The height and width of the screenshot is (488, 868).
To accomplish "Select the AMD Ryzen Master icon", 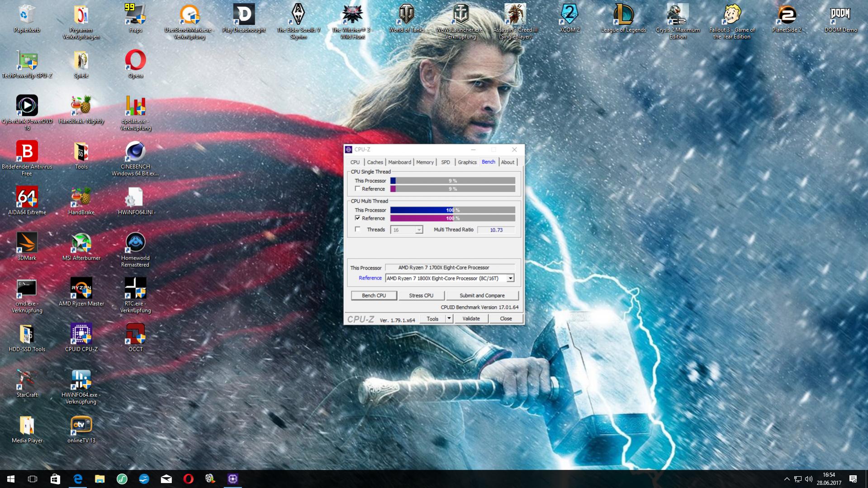I will (81, 292).
